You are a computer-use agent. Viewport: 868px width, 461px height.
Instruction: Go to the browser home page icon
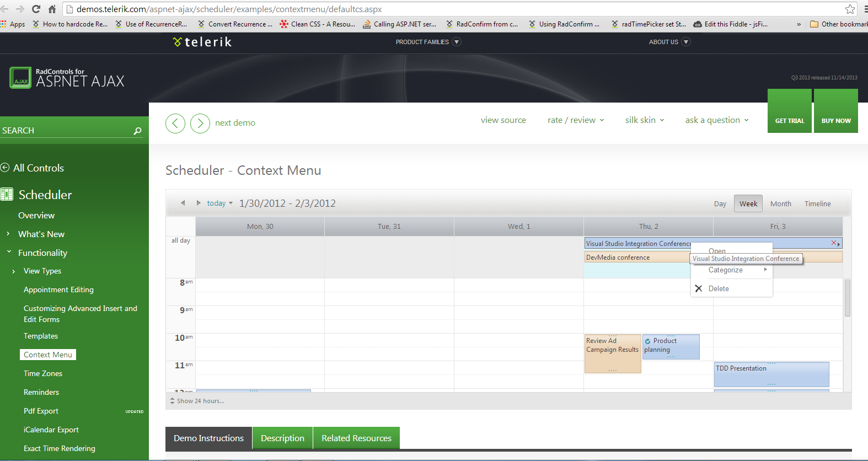pyautogui.click(x=52, y=9)
